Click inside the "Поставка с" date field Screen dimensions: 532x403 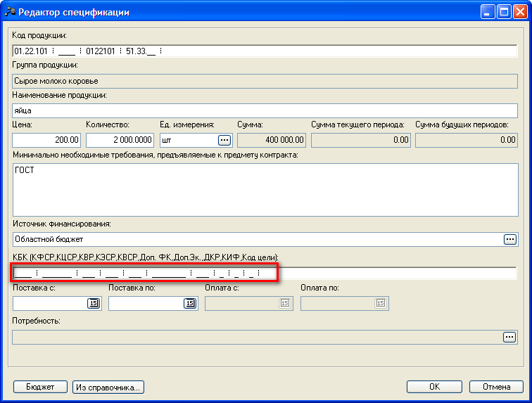49,303
